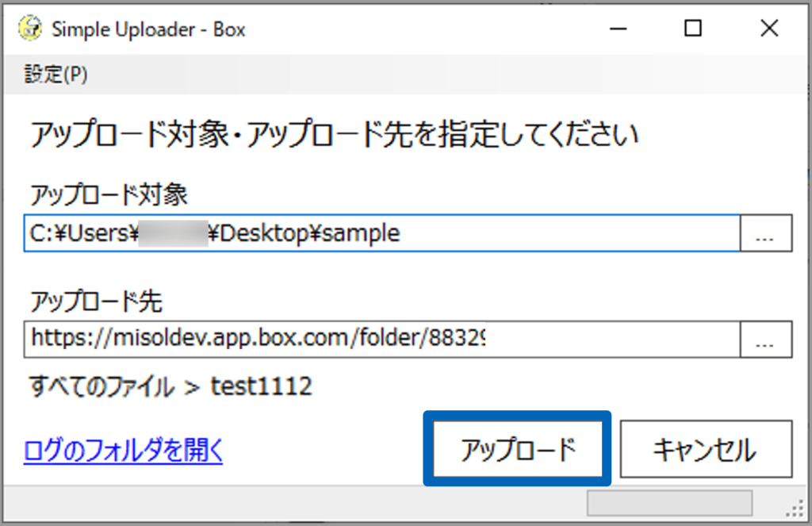
Task: Browse for upload destination with the … button
Action: point(765,340)
